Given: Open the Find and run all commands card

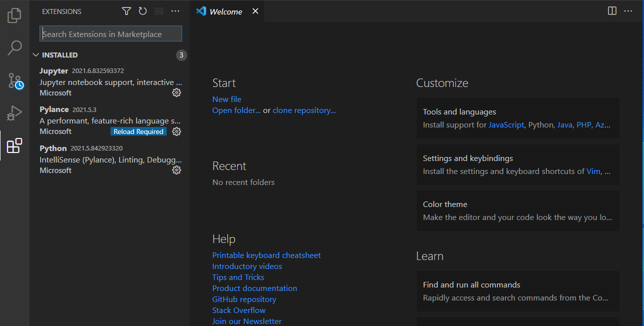Looking at the screenshot, I should 518,291.
